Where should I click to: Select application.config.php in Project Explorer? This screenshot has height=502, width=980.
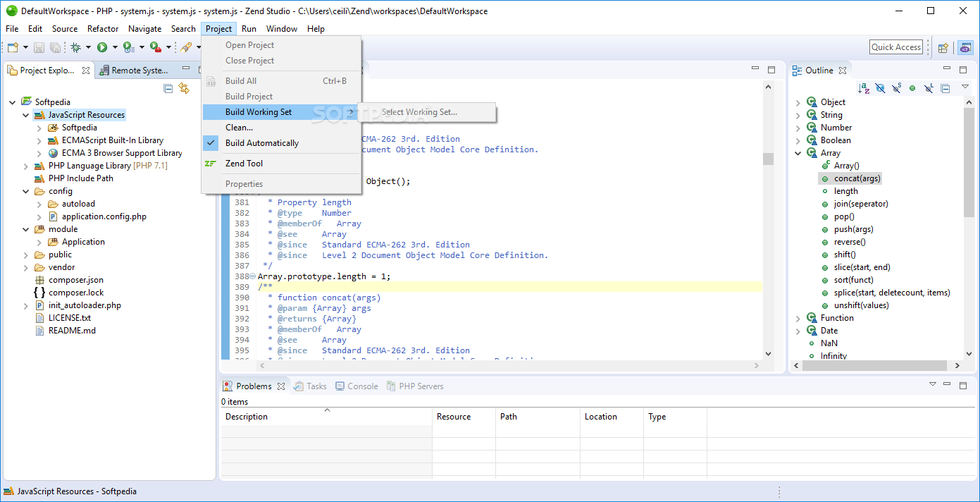pyautogui.click(x=104, y=216)
